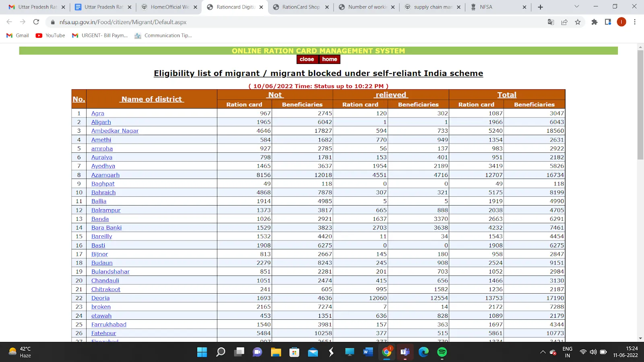Close the Rationcard Digitiz tab

[261, 7]
